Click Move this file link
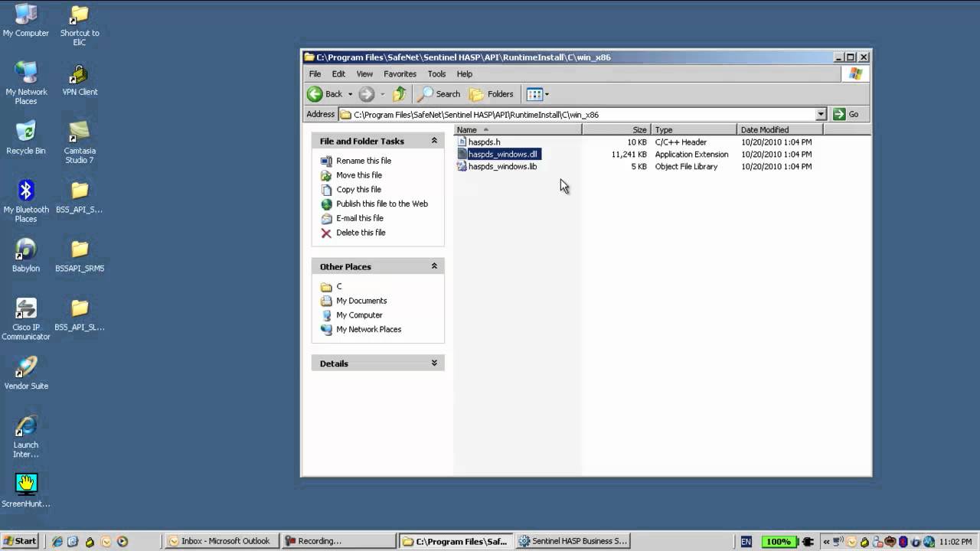Image resolution: width=980 pixels, height=551 pixels. [359, 175]
